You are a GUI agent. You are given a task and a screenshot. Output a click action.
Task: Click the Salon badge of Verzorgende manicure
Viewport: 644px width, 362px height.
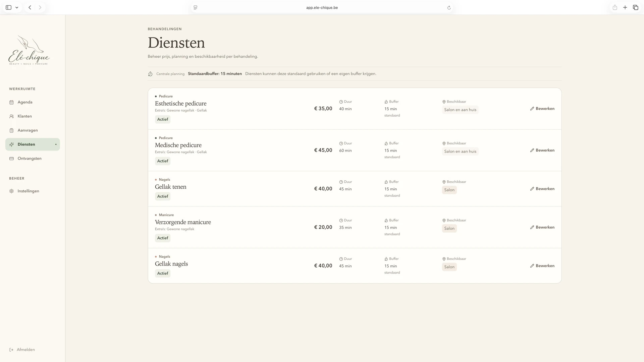(x=449, y=229)
